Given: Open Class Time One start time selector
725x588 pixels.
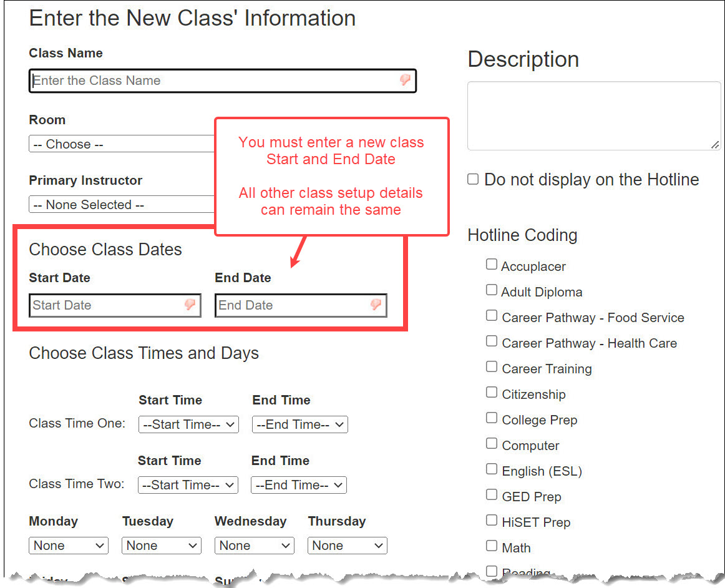Looking at the screenshot, I should click(188, 424).
